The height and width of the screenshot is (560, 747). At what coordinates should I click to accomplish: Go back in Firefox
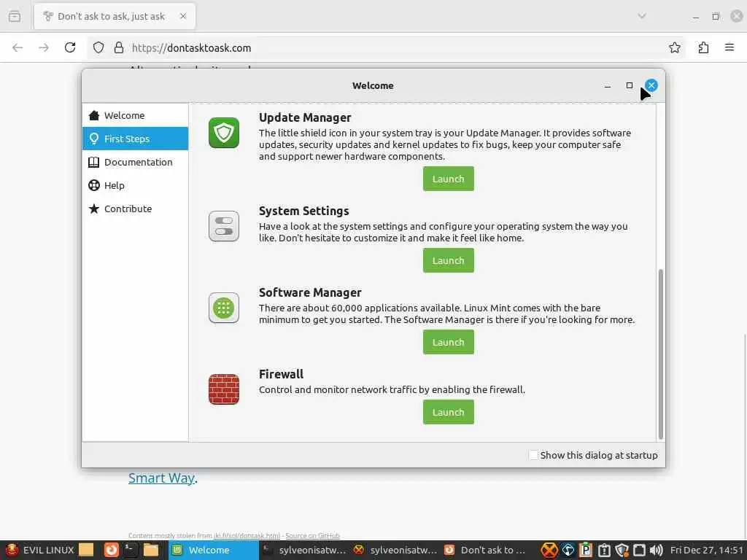click(x=18, y=47)
